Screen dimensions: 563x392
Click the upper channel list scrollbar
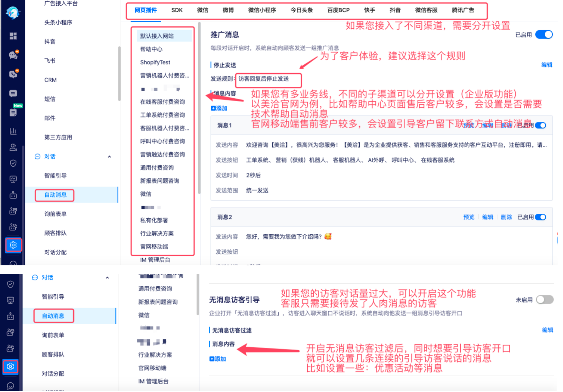(199, 108)
